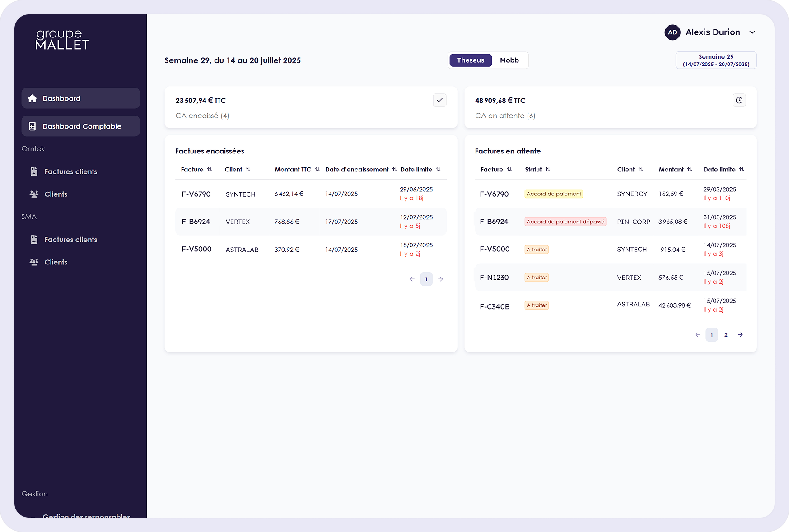Go to page 2 of pending invoices
Viewport: 789px width, 532px height.
[x=726, y=335]
